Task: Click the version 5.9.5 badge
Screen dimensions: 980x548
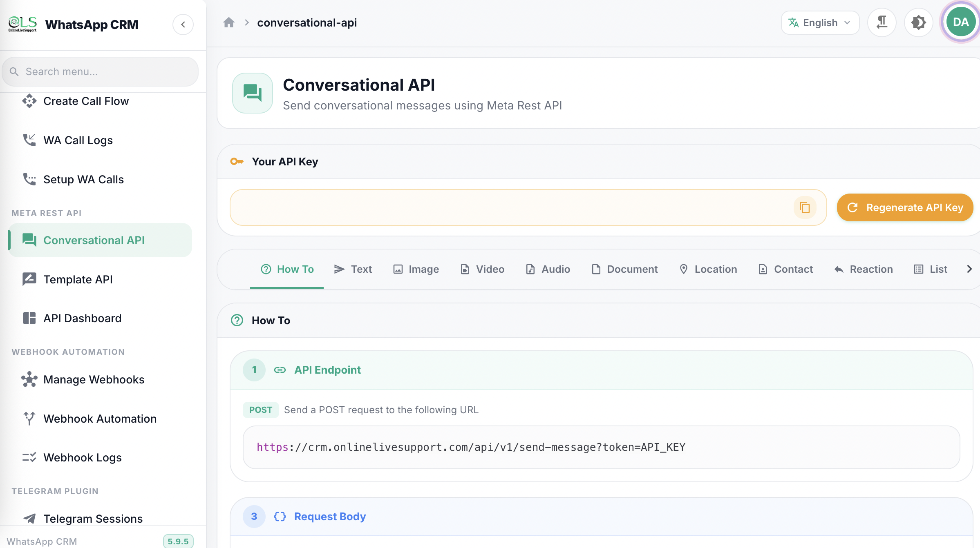Action: point(178,541)
